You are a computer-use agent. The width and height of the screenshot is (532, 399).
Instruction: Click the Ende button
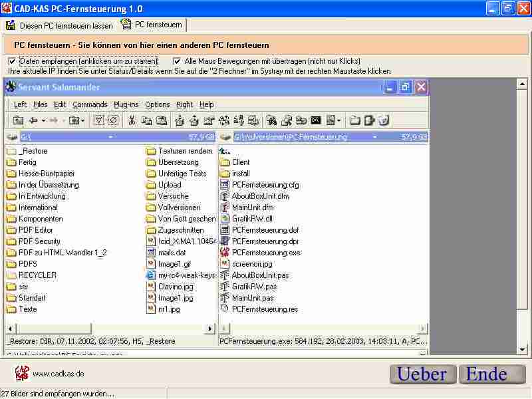(x=491, y=374)
